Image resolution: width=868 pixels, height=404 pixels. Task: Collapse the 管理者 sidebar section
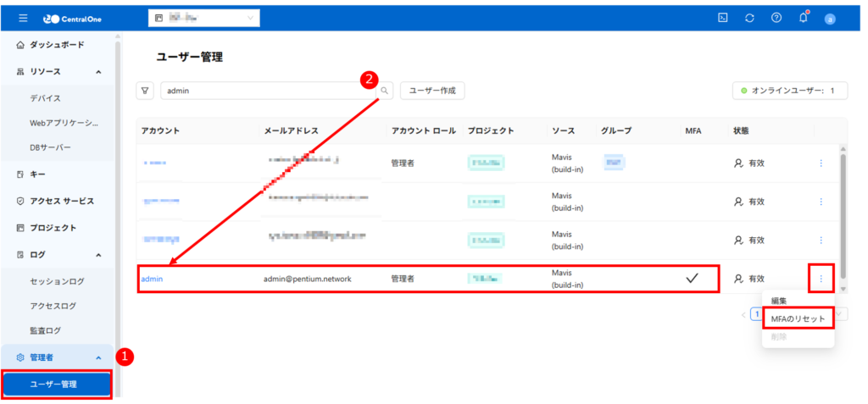tap(98, 358)
